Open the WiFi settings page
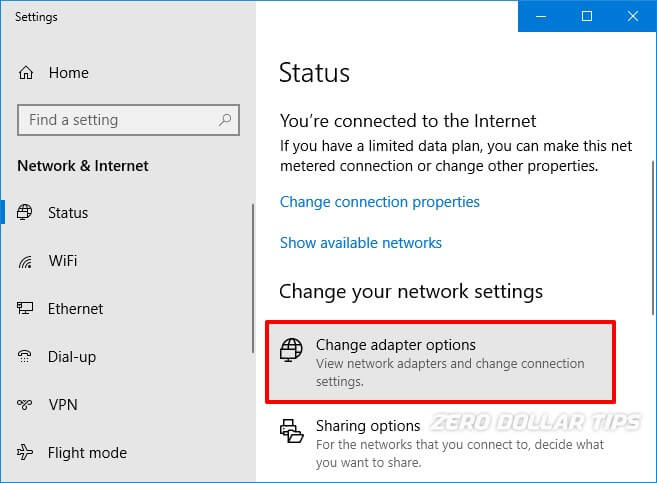This screenshot has height=483, width=657. [x=62, y=261]
